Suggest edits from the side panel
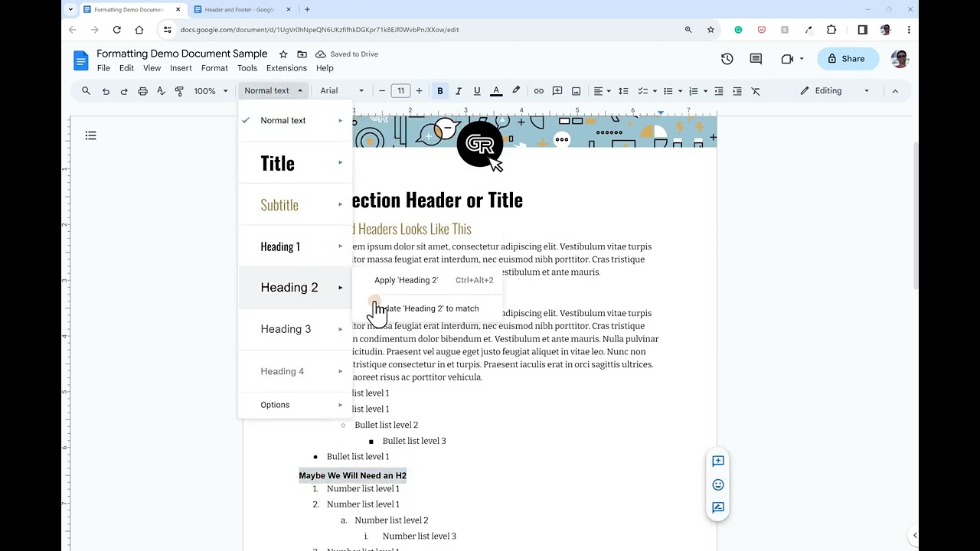 click(x=718, y=507)
